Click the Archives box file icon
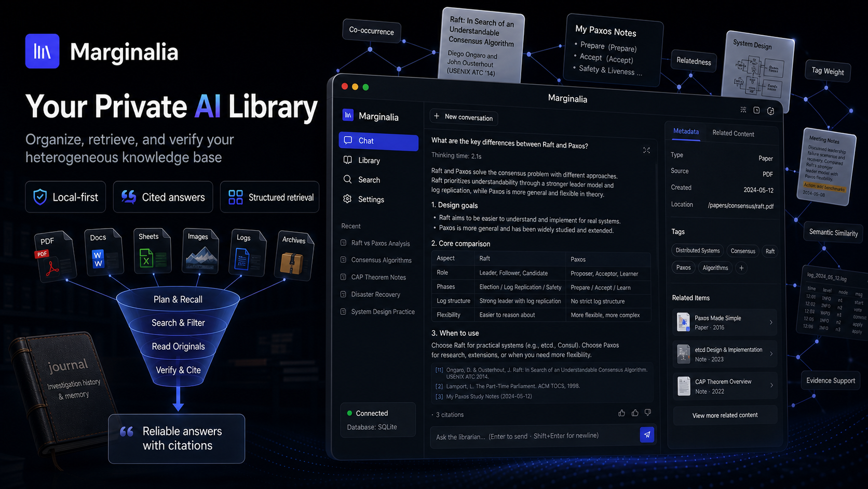The image size is (868, 489). click(x=294, y=256)
